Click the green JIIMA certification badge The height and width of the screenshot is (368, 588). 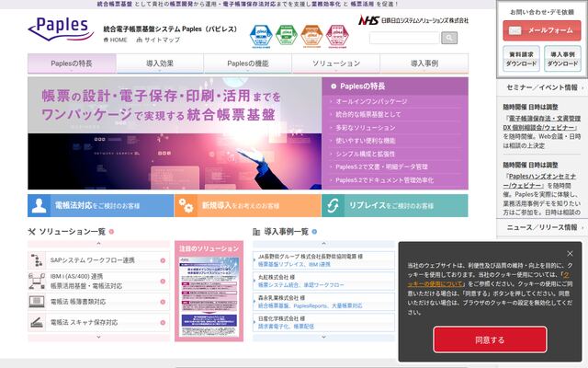287,37
